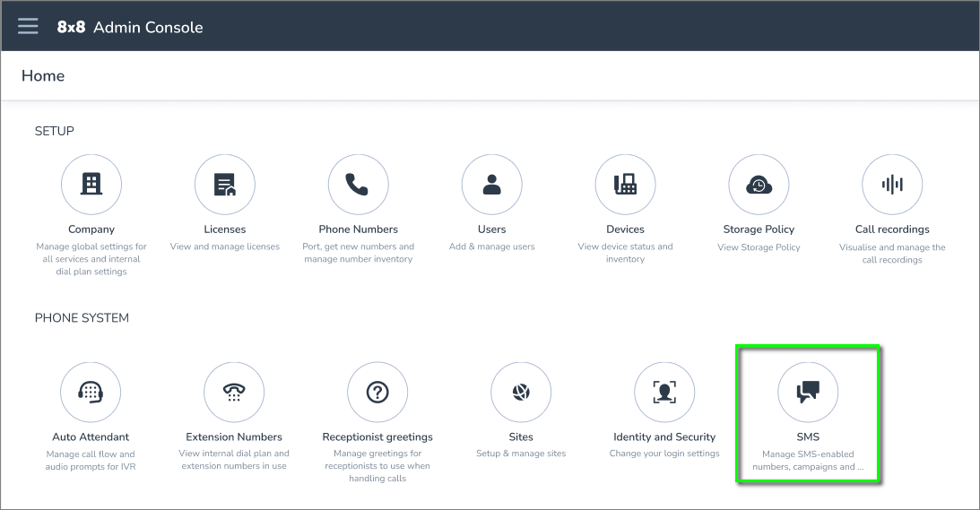Click the PHONE SYSTEM section heading
This screenshot has width=980, height=510.
point(82,318)
